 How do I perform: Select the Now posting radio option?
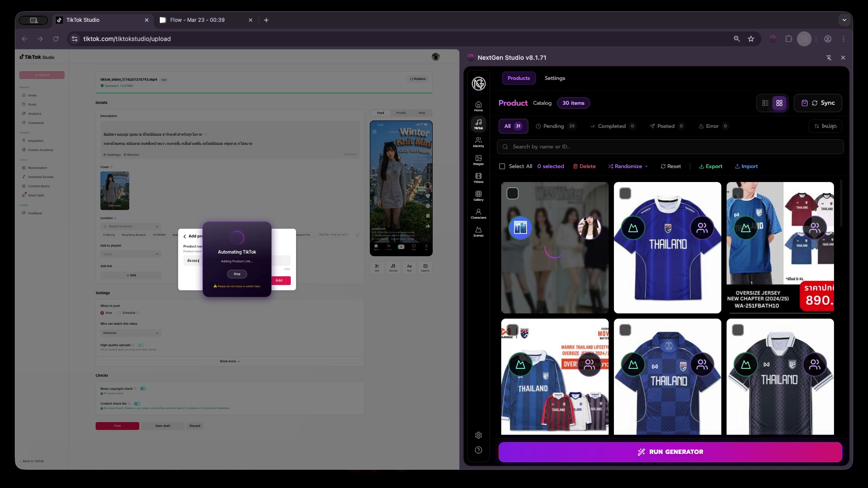click(102, 313)
